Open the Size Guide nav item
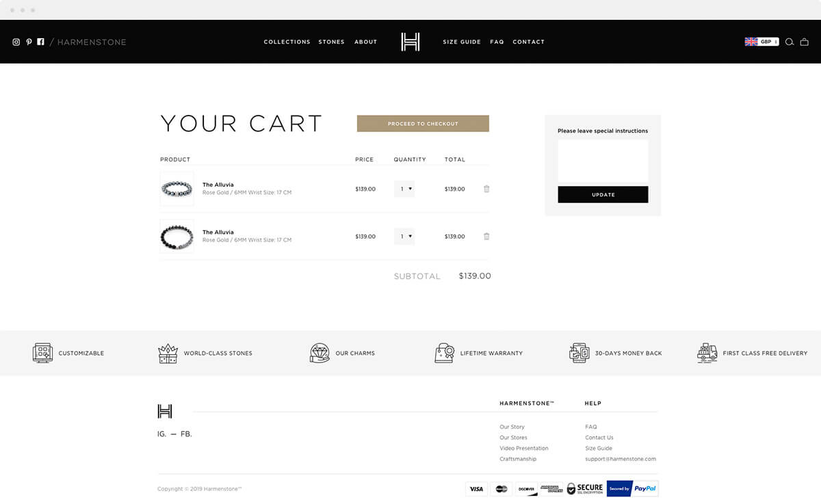Image resolution: width=821 pixels, height=504 pixels. pos(462,42)
